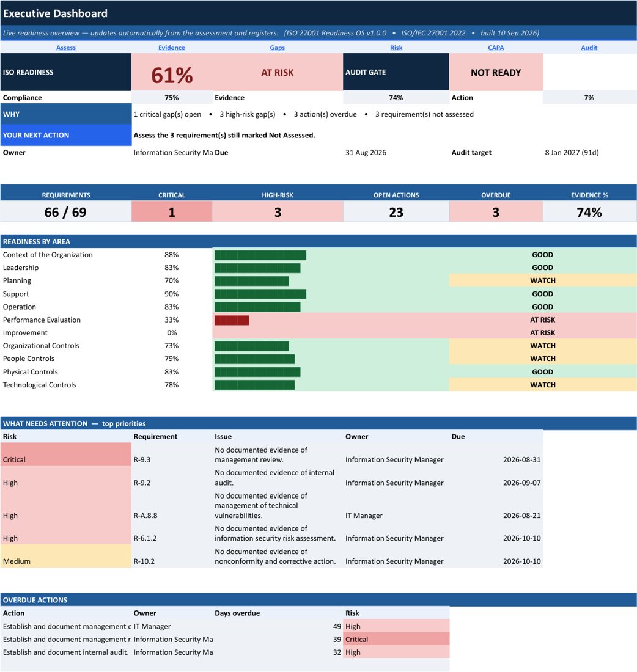The width and height of the screenshot is (637, 672).
Task: Click the due date 2026-09-07
Action: [x=521, y=483]
